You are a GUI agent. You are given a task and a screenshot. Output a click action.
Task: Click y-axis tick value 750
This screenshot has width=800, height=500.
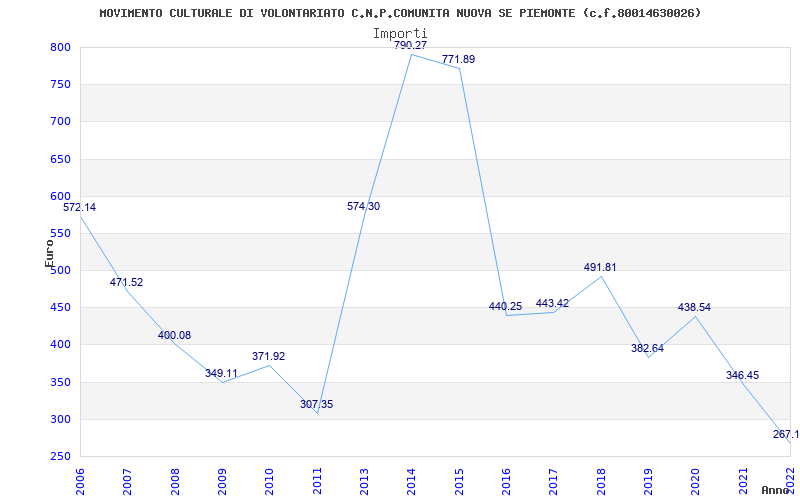tap(60, 85)
